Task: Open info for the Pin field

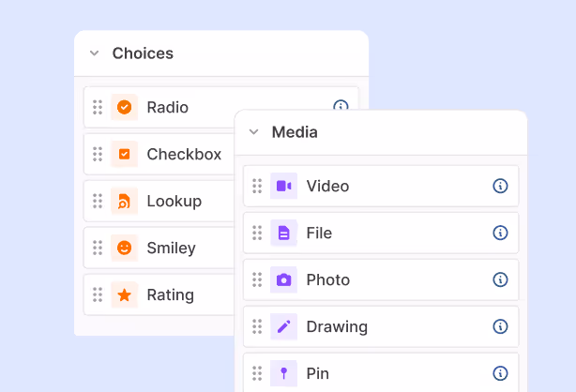Action: point(500,373)
